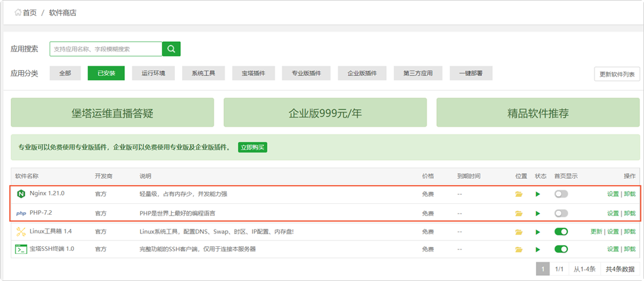Select the 已安装 category tab
The image size is (644, 281).
click(x=106, y=73)
